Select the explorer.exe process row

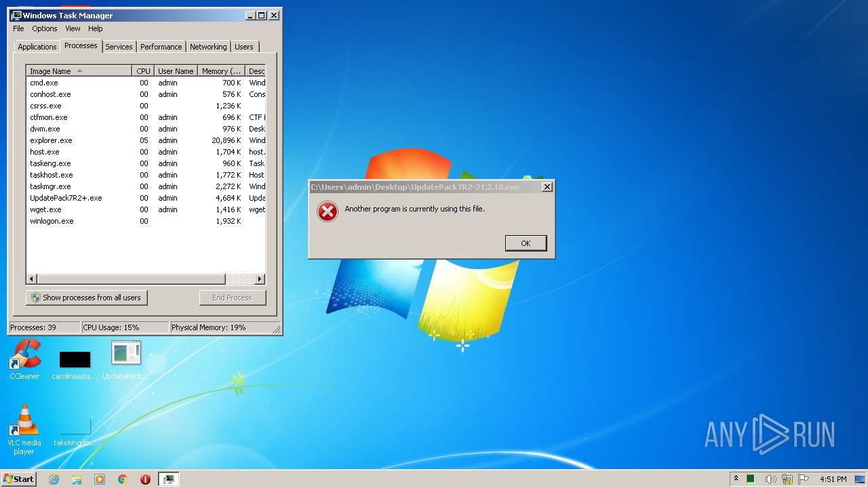click(146, 140)
